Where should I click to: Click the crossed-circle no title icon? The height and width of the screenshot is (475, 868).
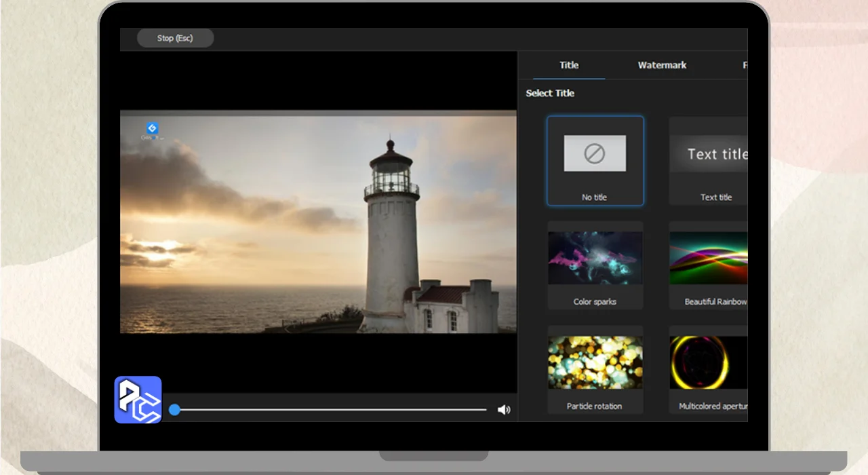595,153
